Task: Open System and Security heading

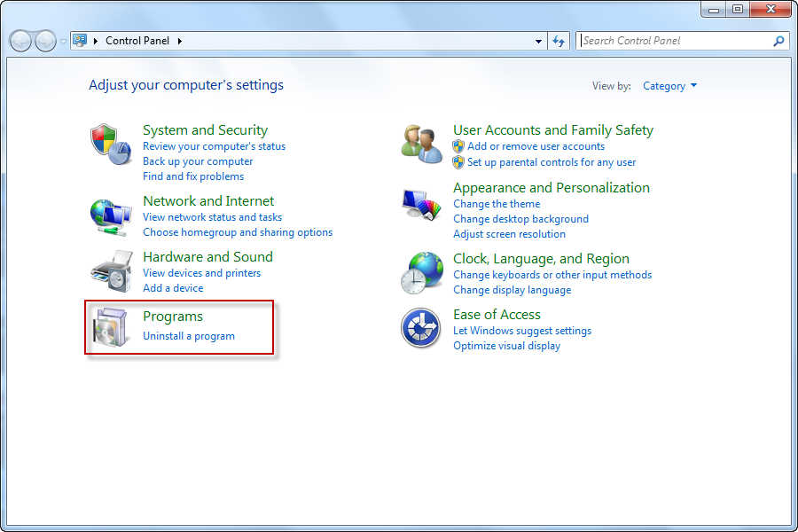Action: point(205,130)
